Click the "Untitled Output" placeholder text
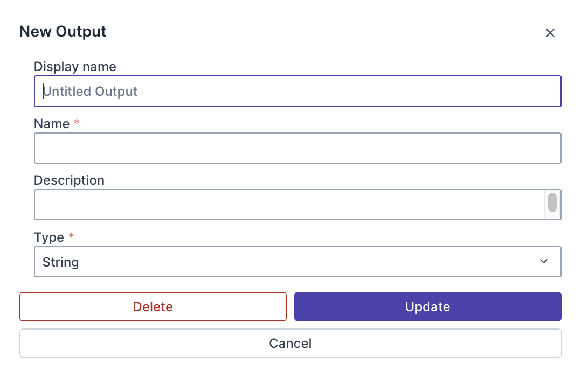 (91, 92)
